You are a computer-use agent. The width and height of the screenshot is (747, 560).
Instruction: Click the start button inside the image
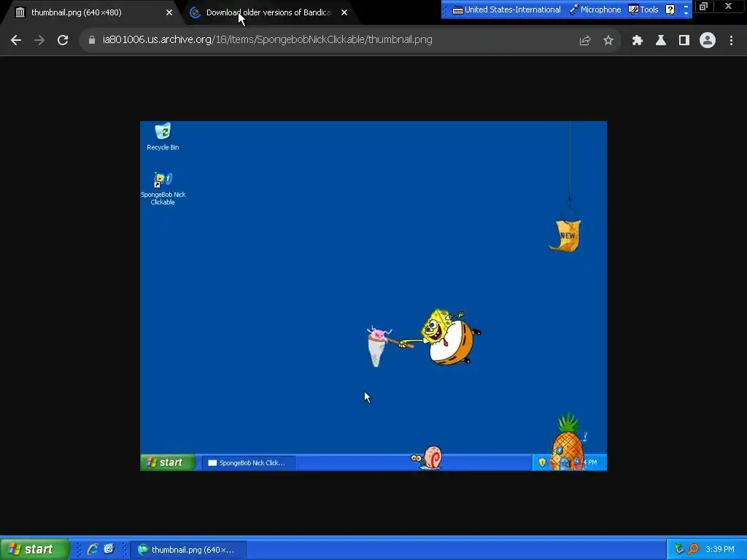tap(168, 462)
